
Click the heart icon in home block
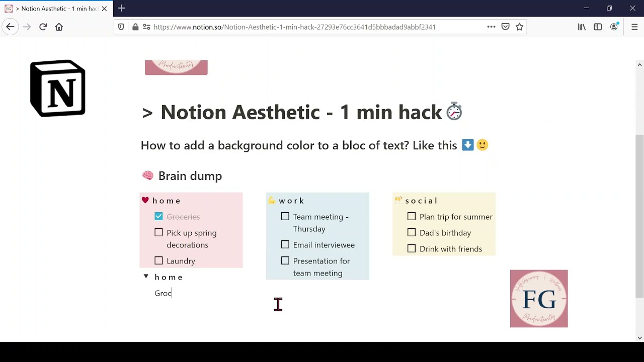pos(145,200)
